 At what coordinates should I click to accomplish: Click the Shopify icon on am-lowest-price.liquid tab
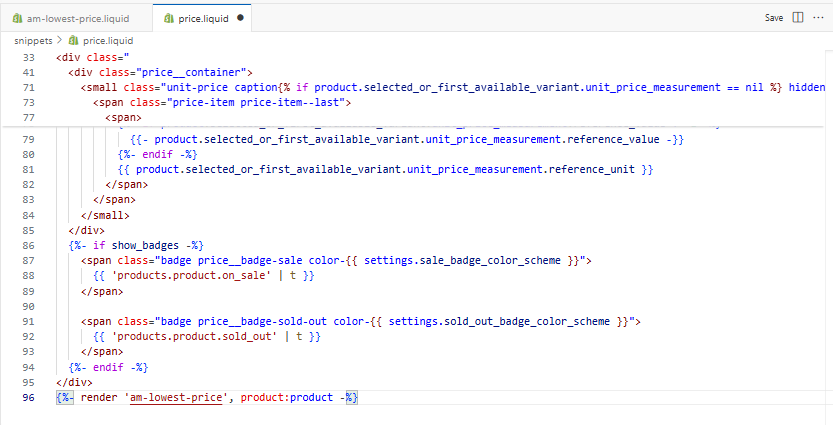[16, 17]
